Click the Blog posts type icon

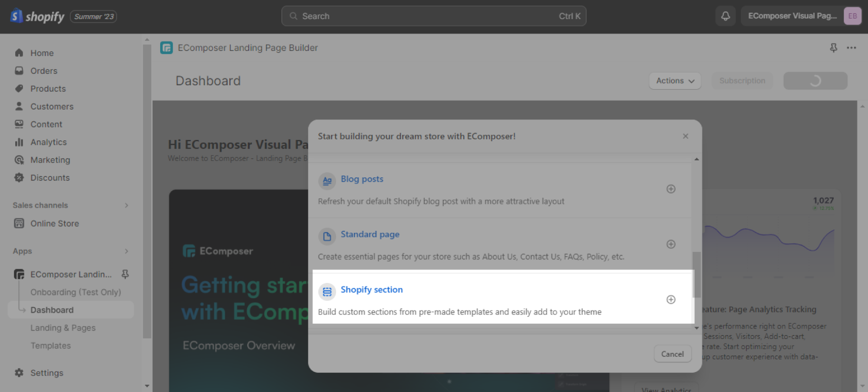327,181
